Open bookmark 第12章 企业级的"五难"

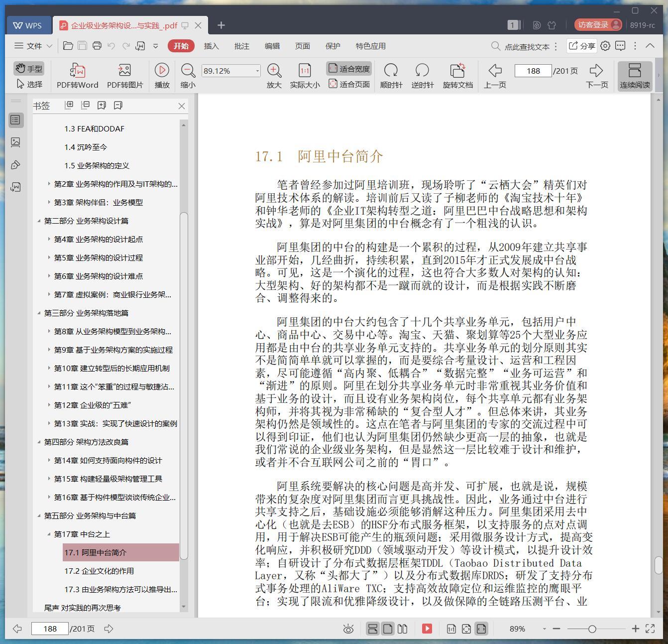tap(92, 405)
